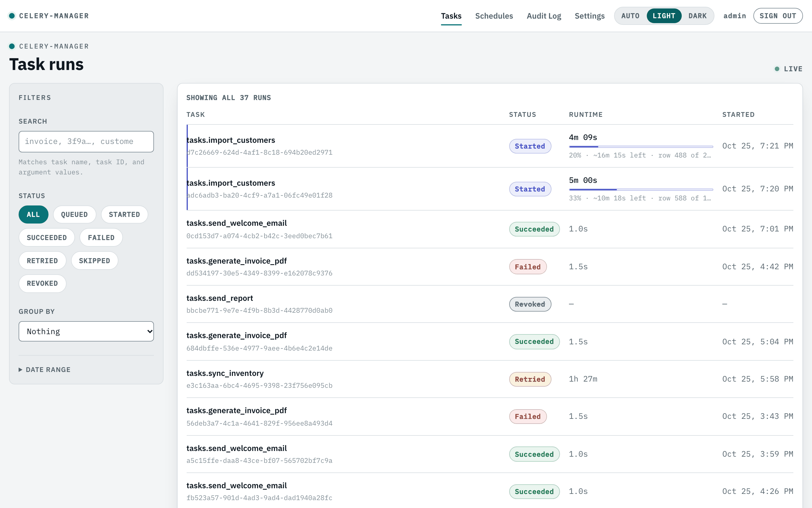Screen dimensions: 812x508
Task: Filter runs by Started status
Action: (124, 214)
